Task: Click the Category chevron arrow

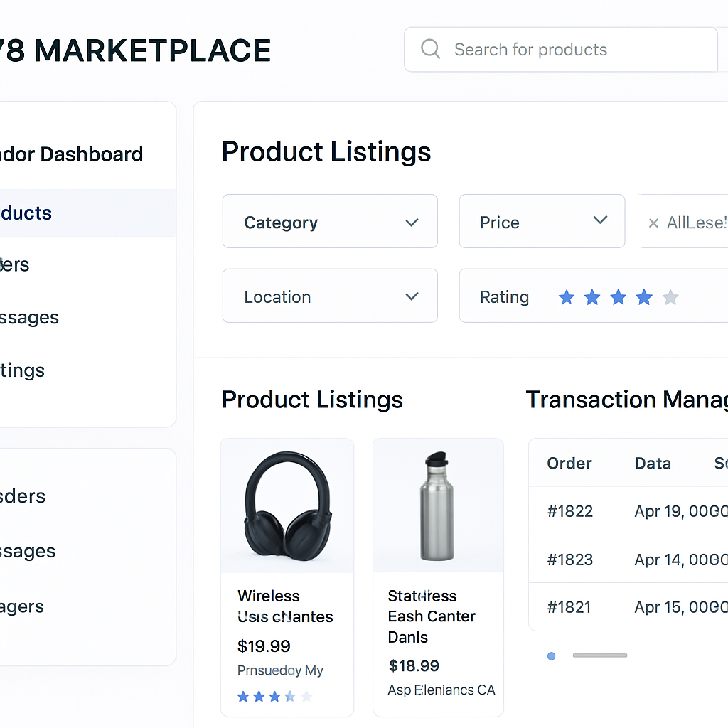Action: point(412,223)
